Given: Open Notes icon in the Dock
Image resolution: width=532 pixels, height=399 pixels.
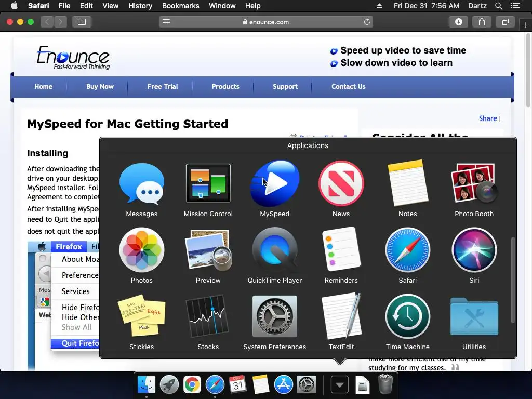Looking at the screenshot, I should click(261, 385).
